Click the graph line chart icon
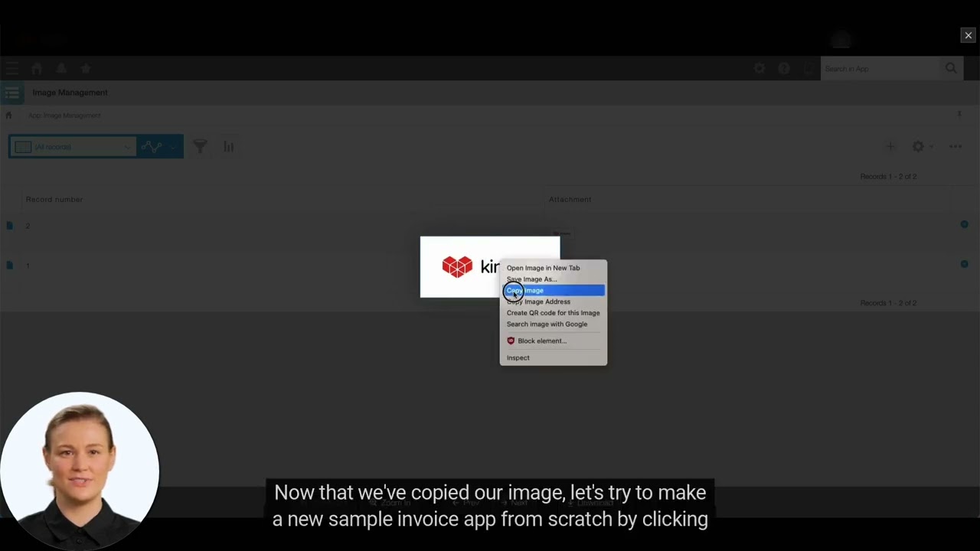 coord(152,147)
